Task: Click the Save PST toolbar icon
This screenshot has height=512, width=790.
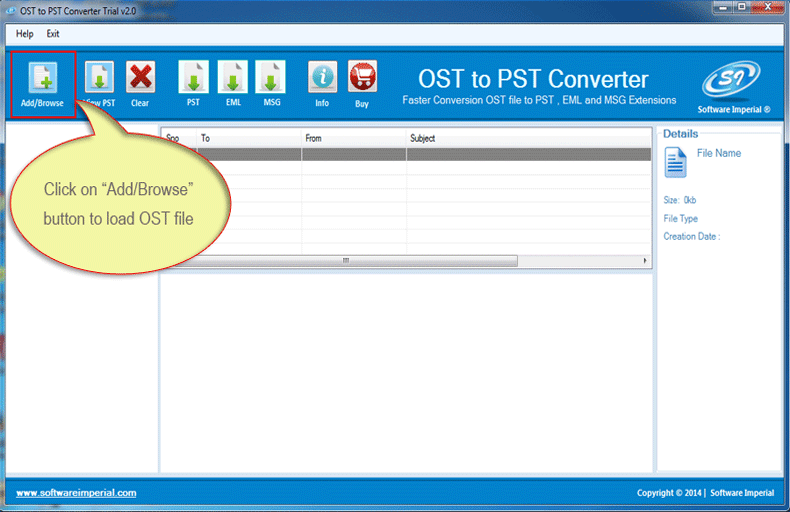Action: click(99, 77)
